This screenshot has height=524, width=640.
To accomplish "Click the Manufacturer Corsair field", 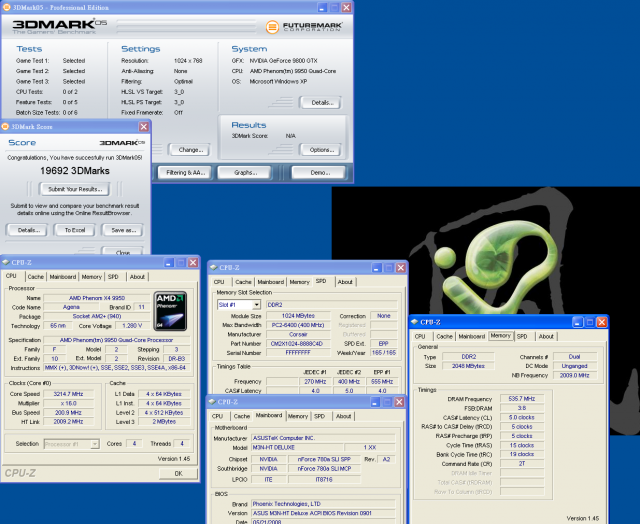I will click(x=298, y=334).
